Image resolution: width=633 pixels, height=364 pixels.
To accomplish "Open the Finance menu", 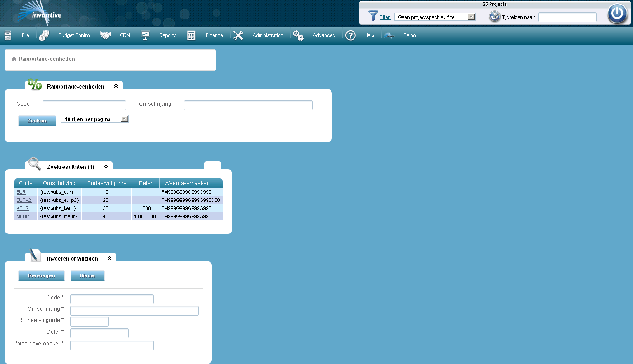I will 214,35.
